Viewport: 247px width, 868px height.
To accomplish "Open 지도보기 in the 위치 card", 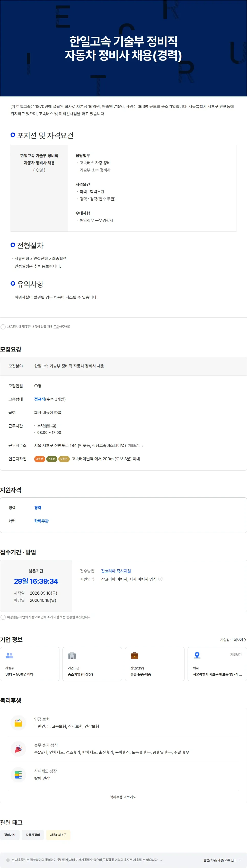I will pos(236,654).
